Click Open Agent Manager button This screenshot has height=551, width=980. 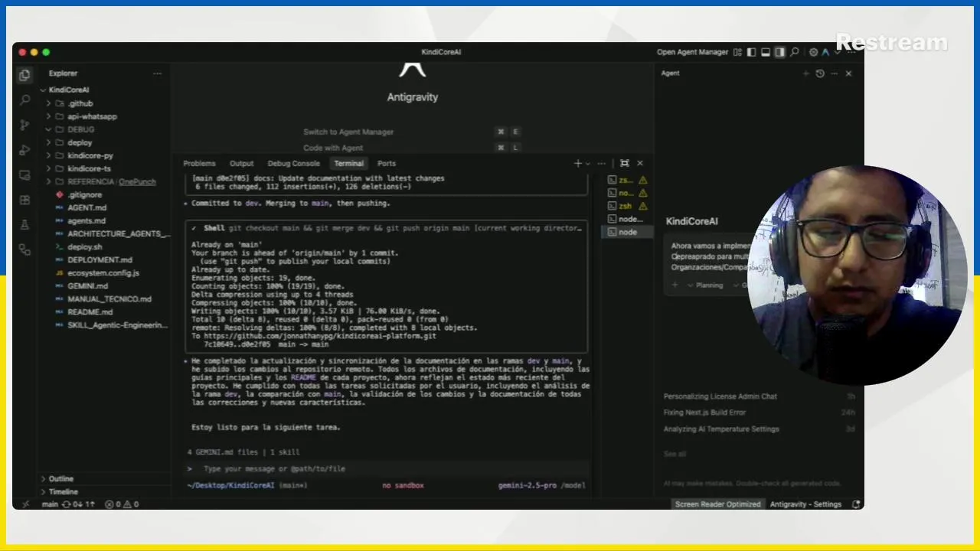click(x=692, y=52)
